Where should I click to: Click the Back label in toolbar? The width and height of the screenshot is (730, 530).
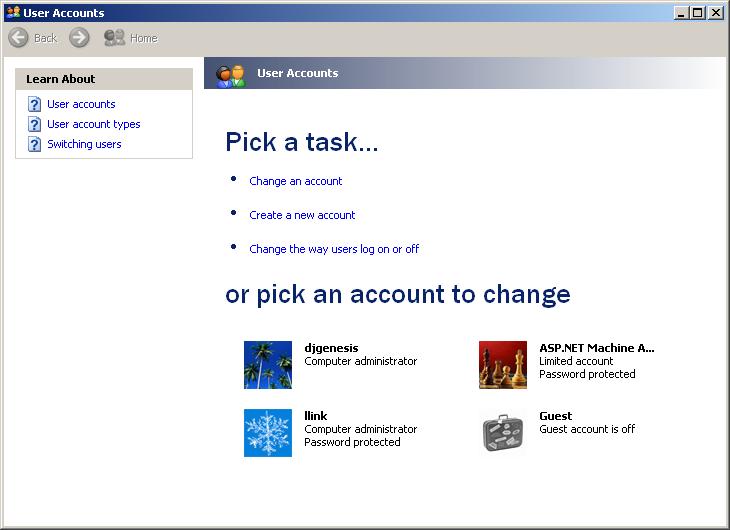click(x=45, y=38)
